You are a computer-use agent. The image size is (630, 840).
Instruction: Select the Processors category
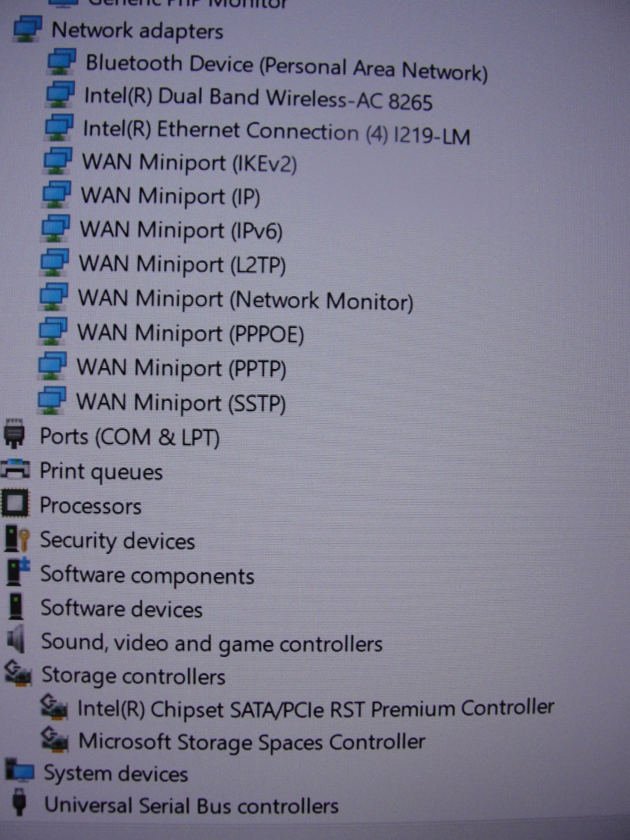point(91,506)
